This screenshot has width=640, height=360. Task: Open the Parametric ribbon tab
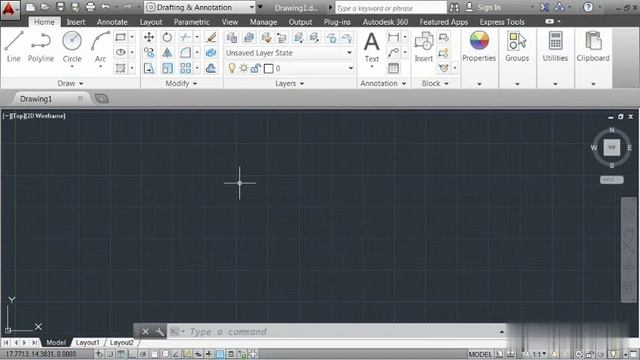pos(191,22)
